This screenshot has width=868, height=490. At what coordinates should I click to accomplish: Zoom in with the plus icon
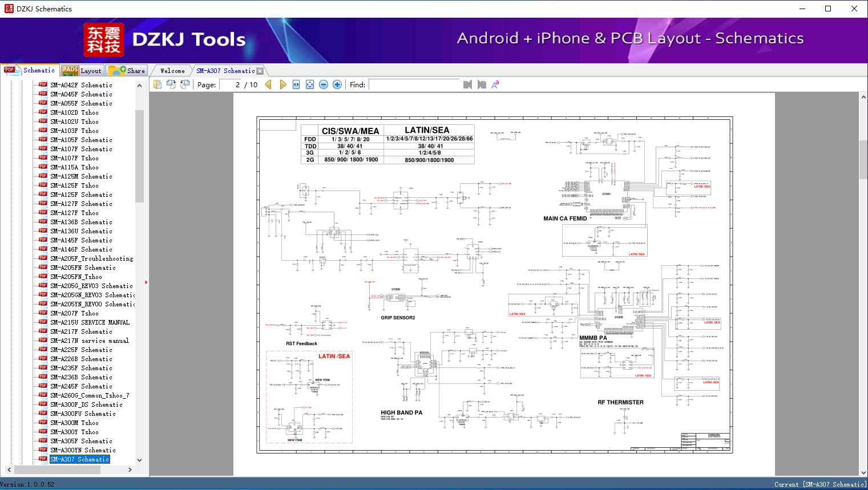[x=337, y=84]
